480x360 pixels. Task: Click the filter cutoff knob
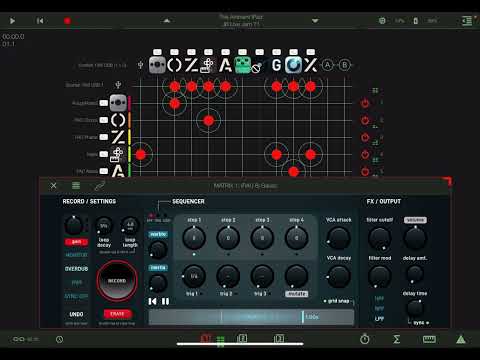[380, 238]
